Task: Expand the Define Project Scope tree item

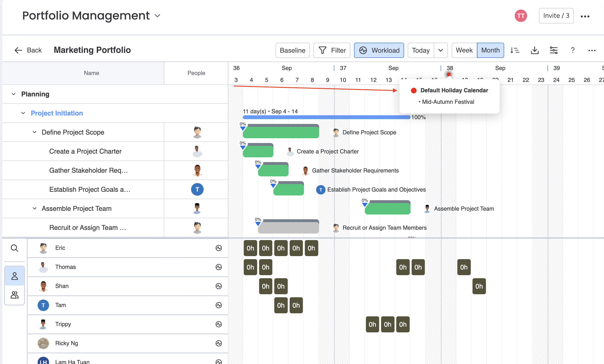Action: (x=34, y=132)
